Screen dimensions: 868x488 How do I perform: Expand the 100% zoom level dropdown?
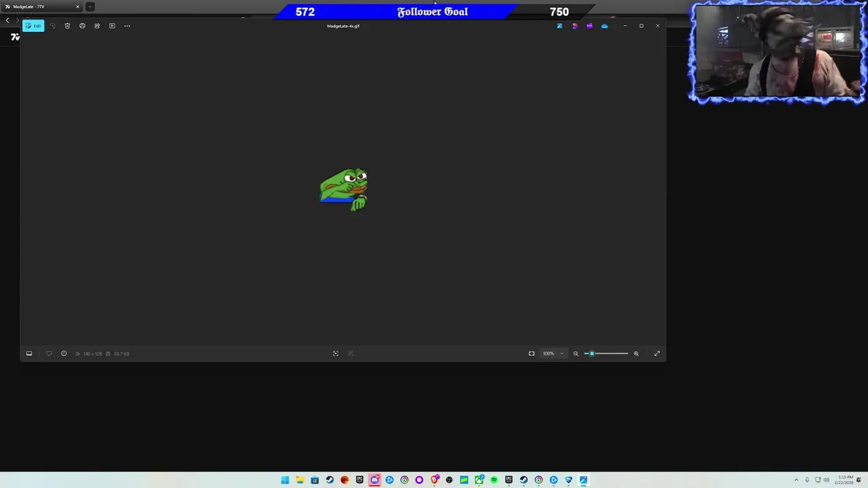tap(553, 353)
